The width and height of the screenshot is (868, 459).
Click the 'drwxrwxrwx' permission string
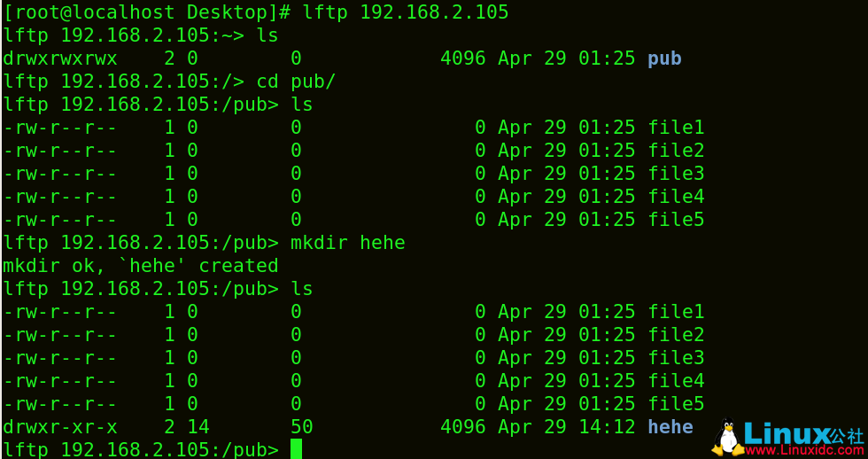(x=60, y=58)
